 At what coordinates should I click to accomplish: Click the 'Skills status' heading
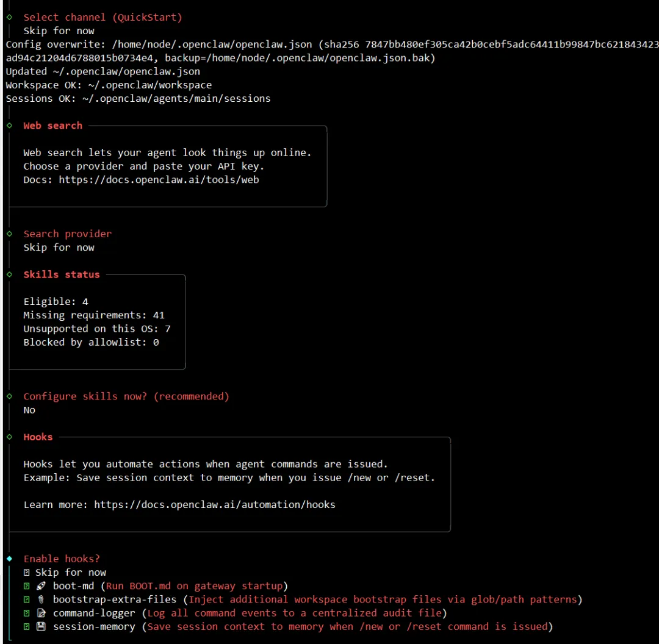point(62,274)
